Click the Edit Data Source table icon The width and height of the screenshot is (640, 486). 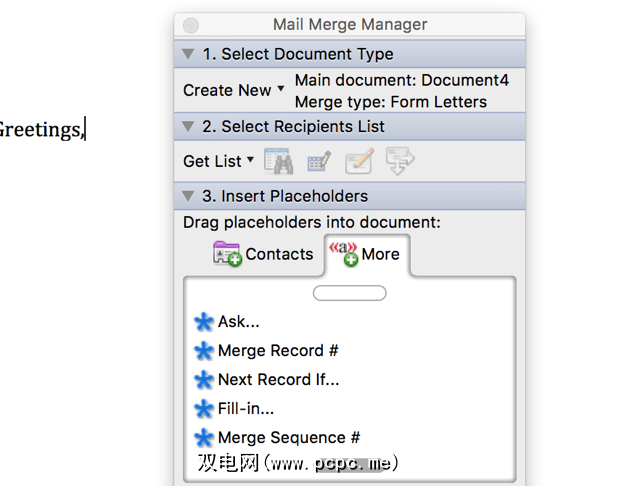(319, 161)
